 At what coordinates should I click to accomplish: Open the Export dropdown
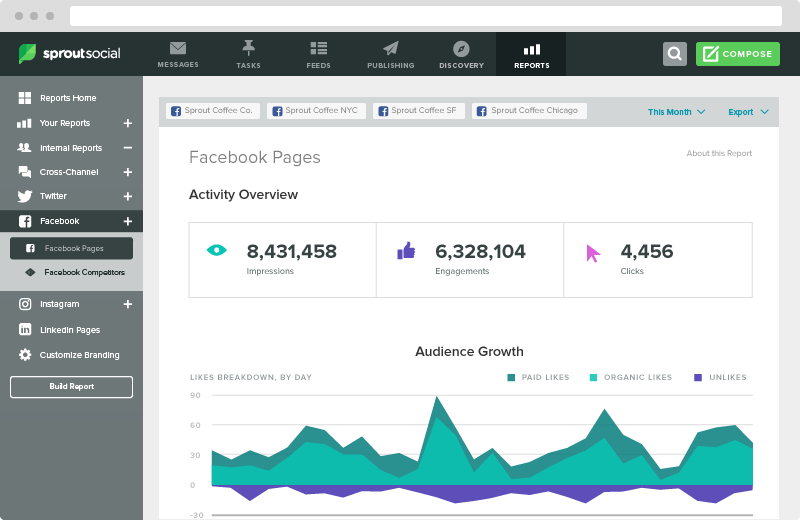click(748, 112)
